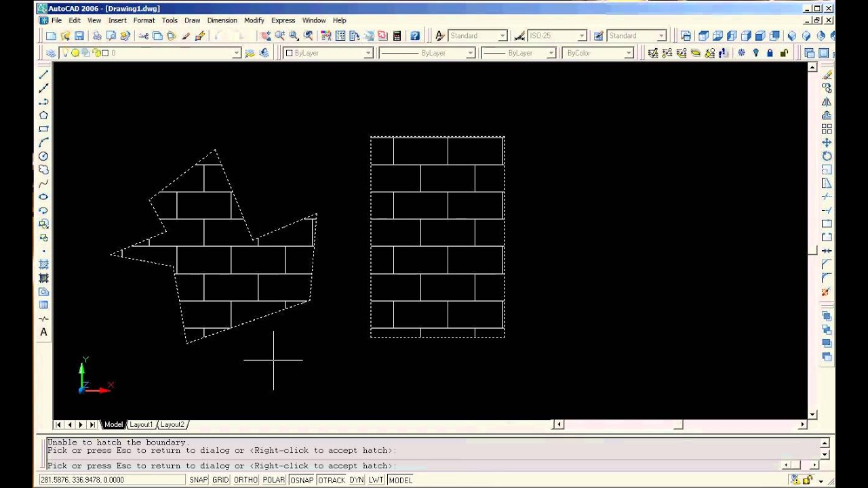
Task: Open the Modify menu
Action: point(254,20)
